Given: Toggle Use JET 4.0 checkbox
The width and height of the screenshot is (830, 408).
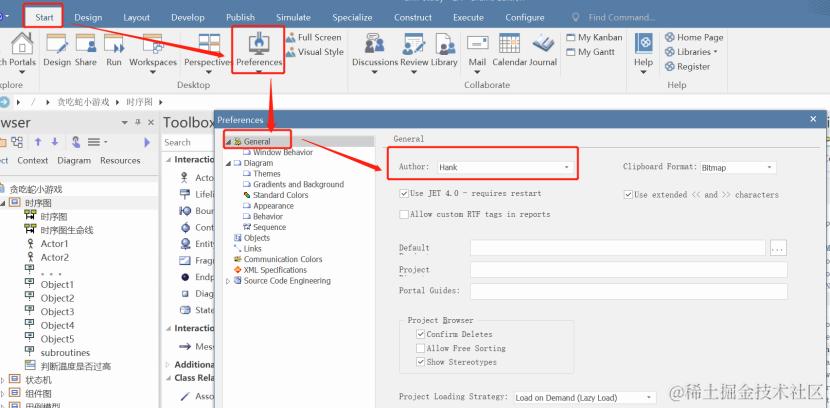Looking at the screenshot, I should click(x=404, y=194).
